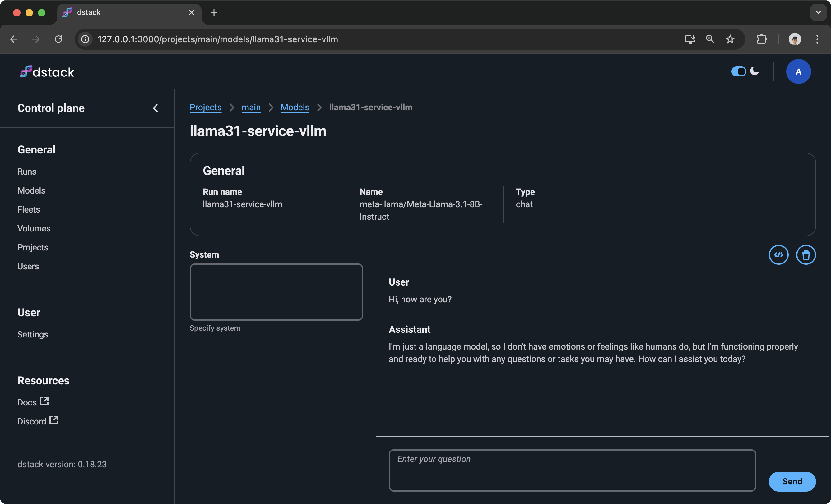Viewport: 831px width, 504px height.
Task: Reload the page
Action: (x=58, y=39)
